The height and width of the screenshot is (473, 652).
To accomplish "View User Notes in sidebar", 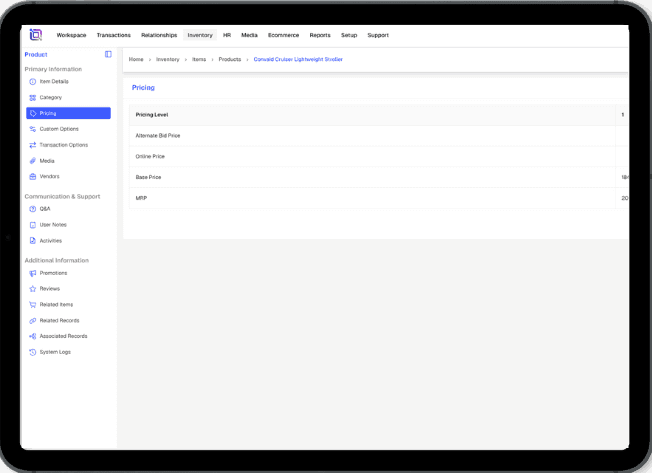I will click(x=53, y=225).
